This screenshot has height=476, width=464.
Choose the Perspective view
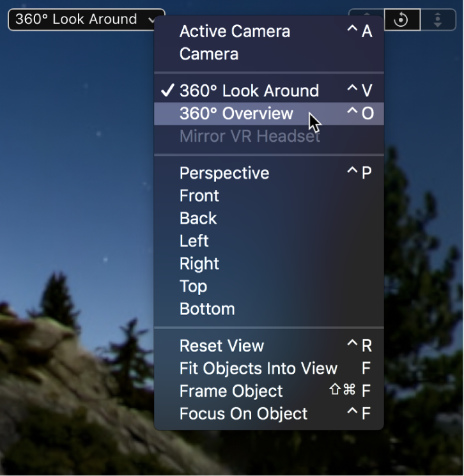pos(224,173)
